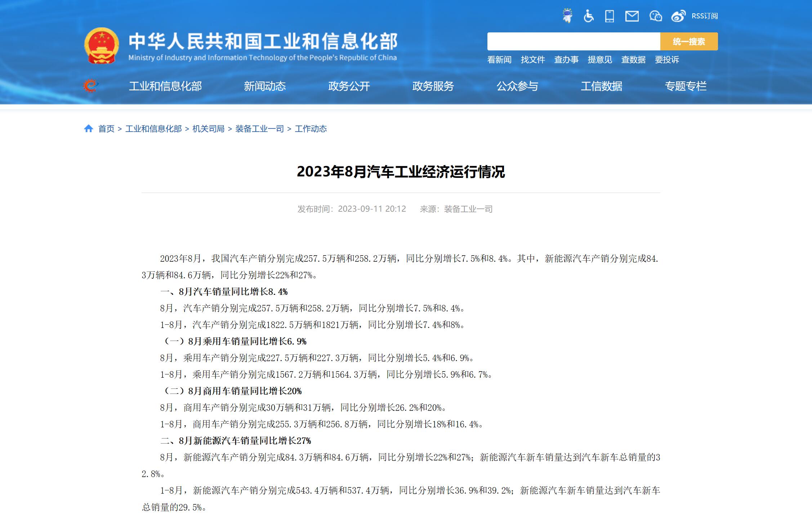
Task: Click the robot assistant icon
Action: coord(567,16)
